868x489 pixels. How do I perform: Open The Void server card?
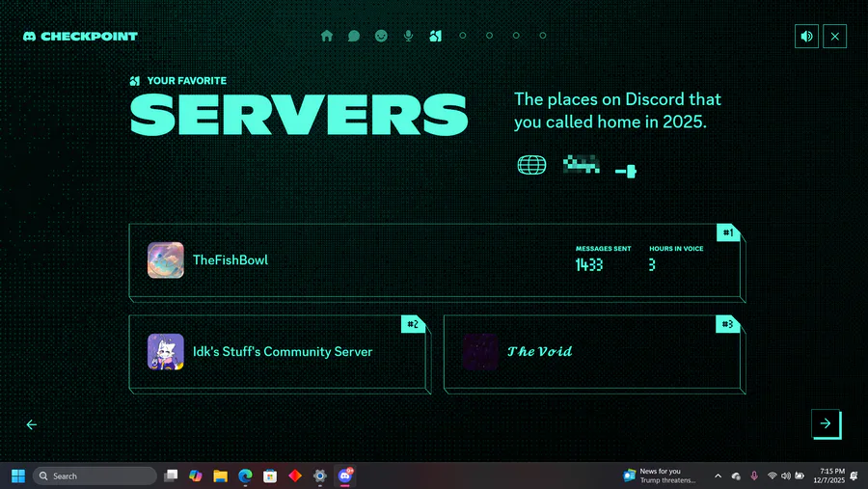pyautogui.click(x=594, y=354)
